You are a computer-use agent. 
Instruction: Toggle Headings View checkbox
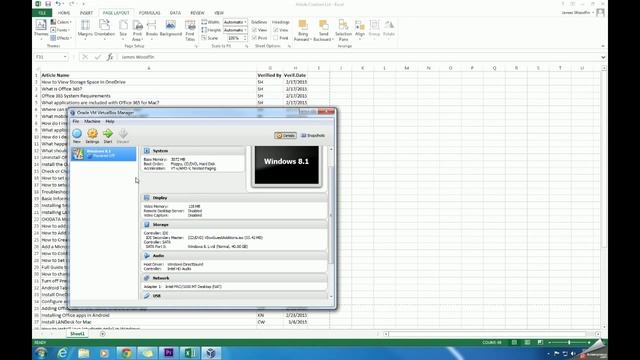click(276, 30)
